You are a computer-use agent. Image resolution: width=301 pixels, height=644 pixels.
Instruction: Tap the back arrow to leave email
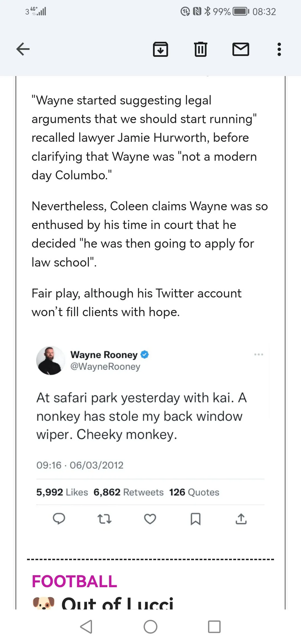click(23, 49)
